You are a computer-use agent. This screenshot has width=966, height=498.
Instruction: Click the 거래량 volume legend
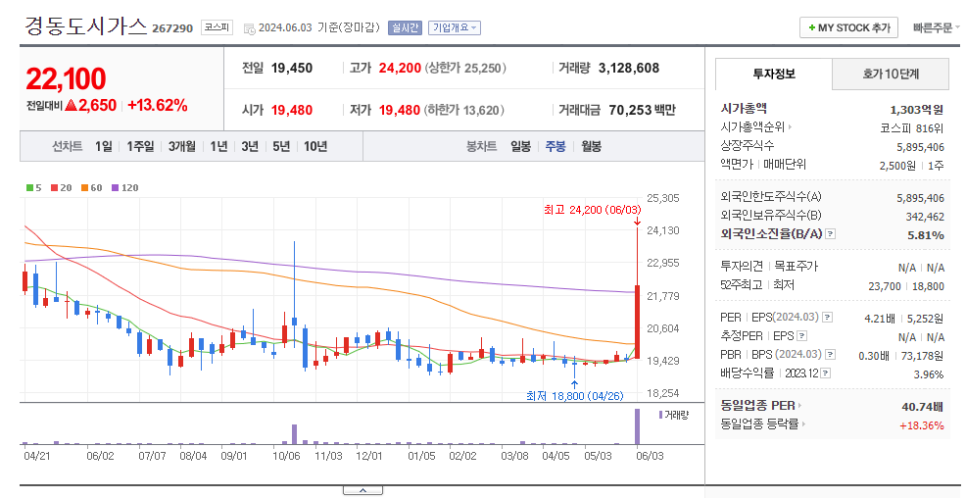point(673,415)
